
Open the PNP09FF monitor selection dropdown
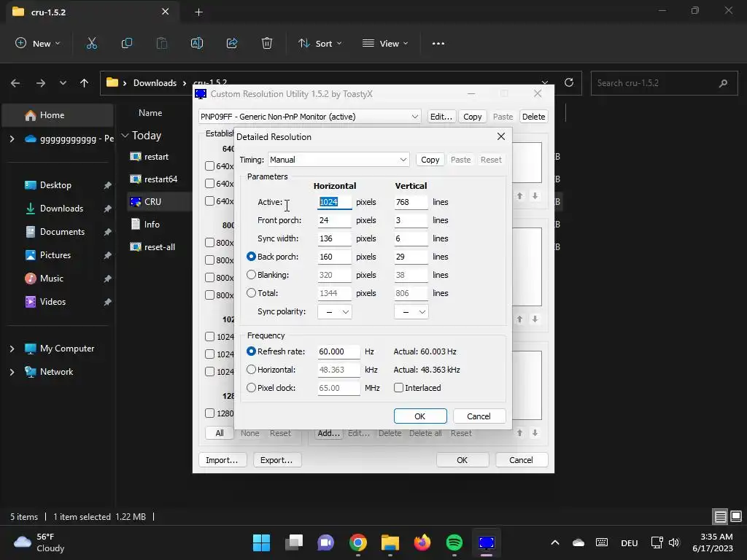[309, 117]
